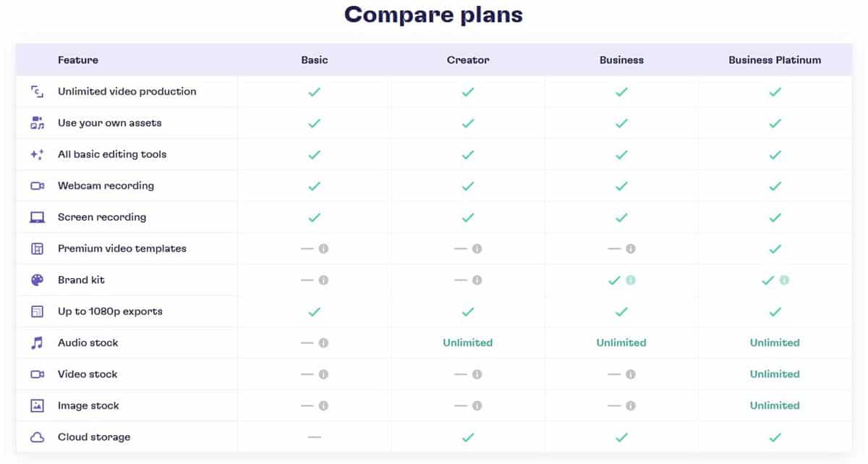The image size is (868, 464).
Task: Expand Brand kit info in the Creator column
Action: [x=477, y=280]
